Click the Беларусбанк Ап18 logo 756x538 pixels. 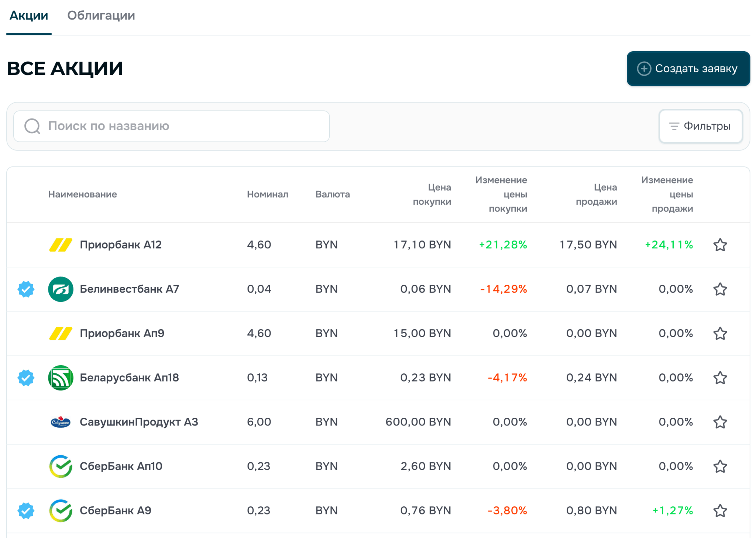(61, 378)
